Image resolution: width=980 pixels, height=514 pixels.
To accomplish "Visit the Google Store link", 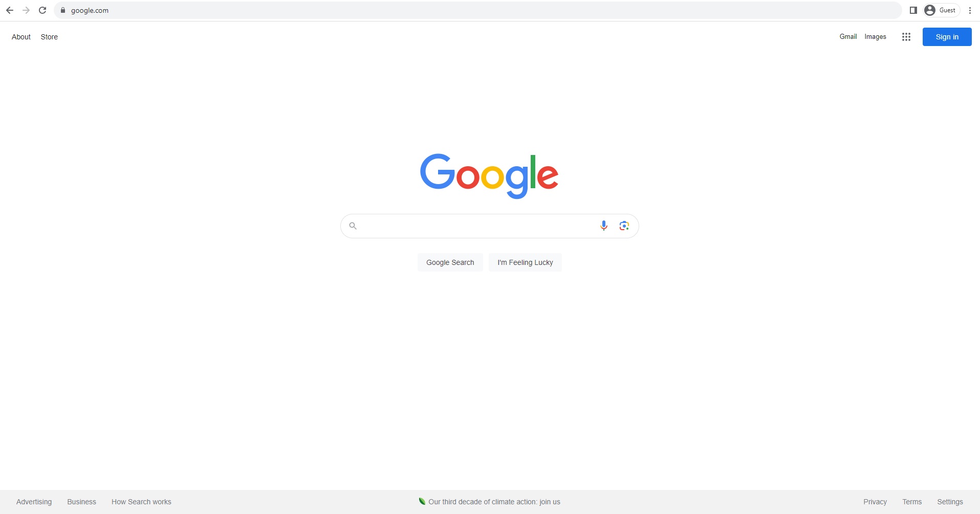I will pyautogui.click(x=49, y=37).
